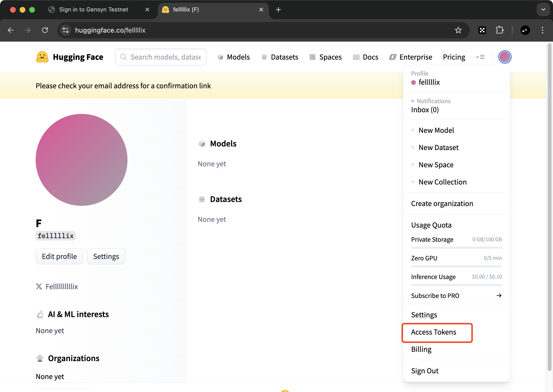
Task: Click the large pink profile picture
Action: 82,160
